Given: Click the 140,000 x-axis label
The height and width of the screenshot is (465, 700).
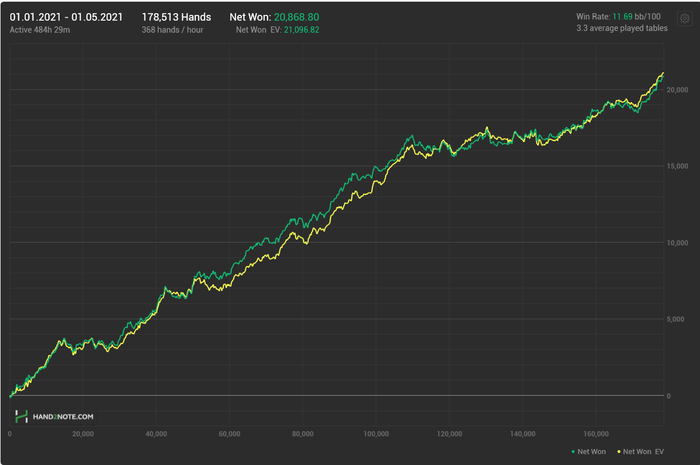Looking at the screenshot, I should (x=523, y=434).
